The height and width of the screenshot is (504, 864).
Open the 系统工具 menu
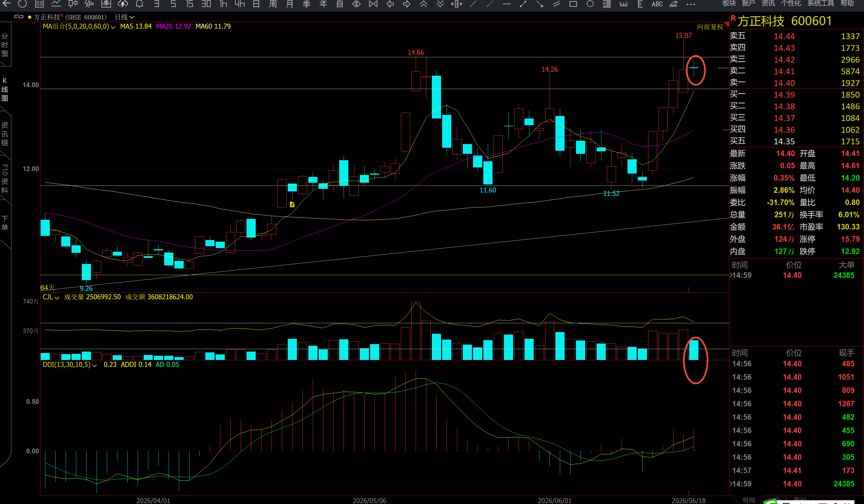pos(821,3)
